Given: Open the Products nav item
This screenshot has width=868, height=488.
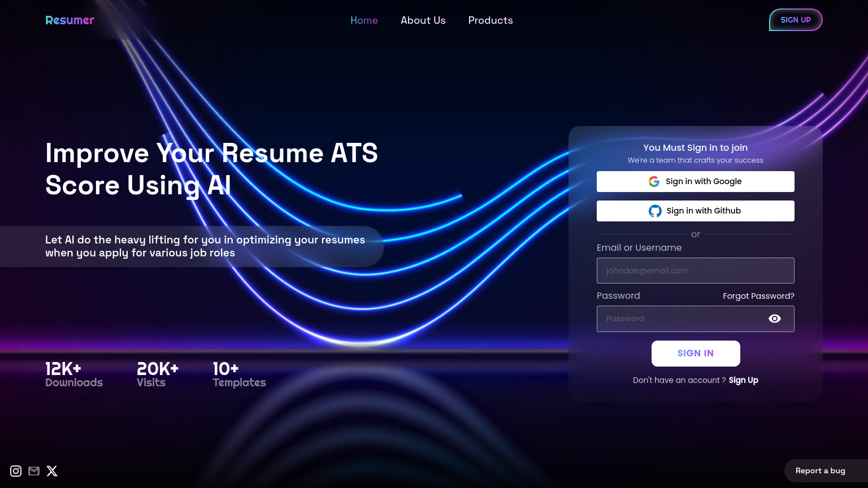Looking at the screenshot, I should tap(491, 20).
